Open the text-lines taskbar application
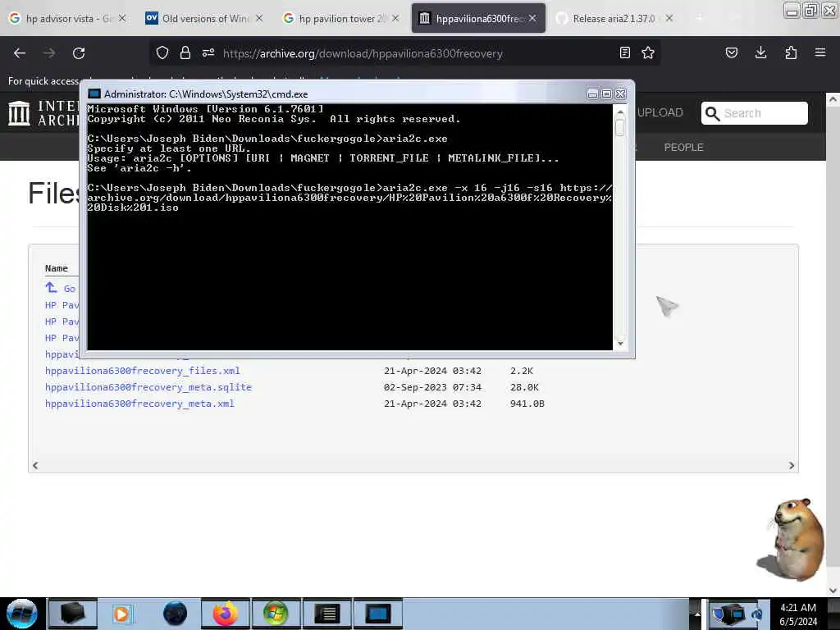This screenshot has width=840, height=630. click(326, 614)
